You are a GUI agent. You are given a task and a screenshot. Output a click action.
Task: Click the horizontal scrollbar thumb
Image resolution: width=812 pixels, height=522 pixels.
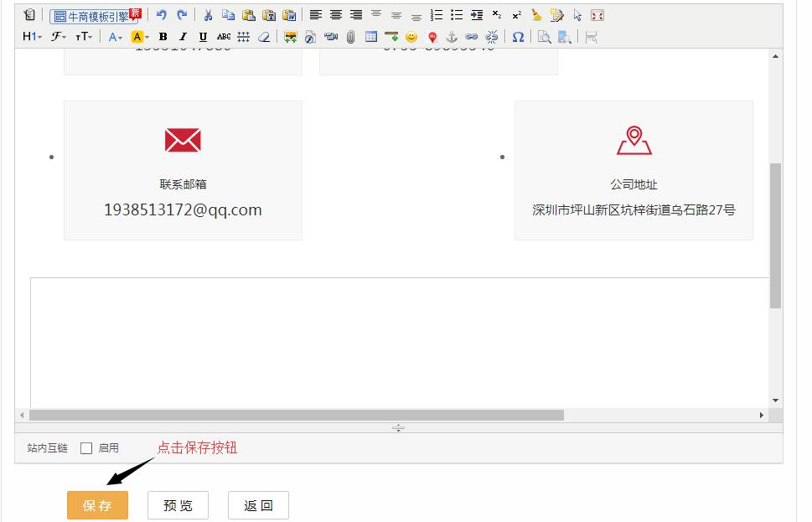coord(297,416)
